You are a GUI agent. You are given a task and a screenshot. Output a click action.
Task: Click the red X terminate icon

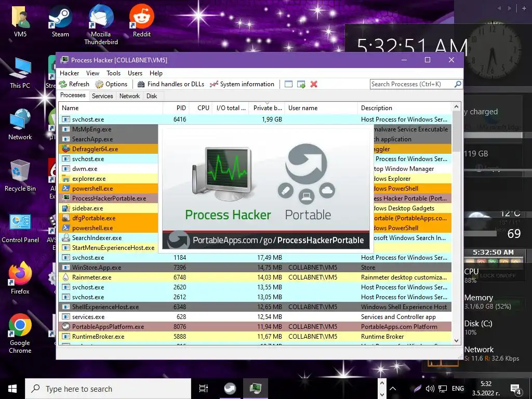click(x=314, y=84)
